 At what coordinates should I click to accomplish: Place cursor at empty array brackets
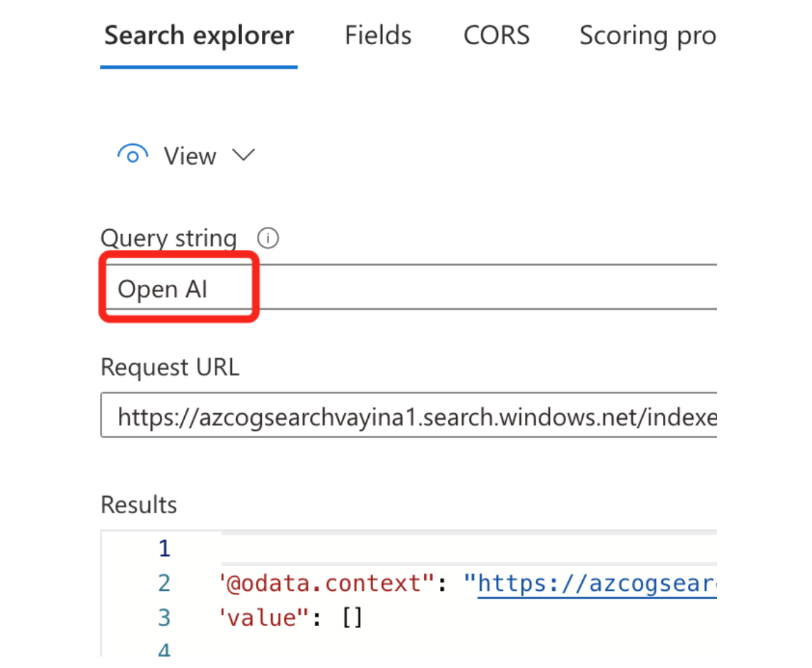tap(352, 617)
